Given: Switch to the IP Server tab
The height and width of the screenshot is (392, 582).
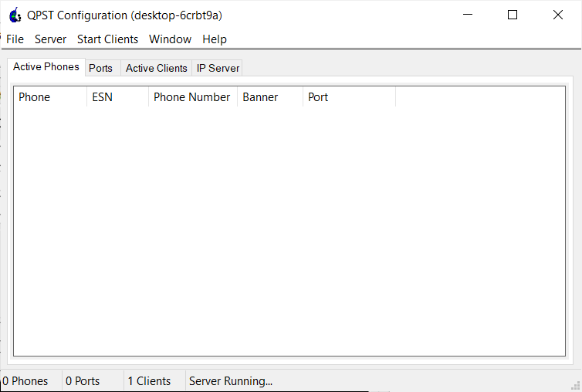Looking at the screenshot, I should tap(218, 69).
